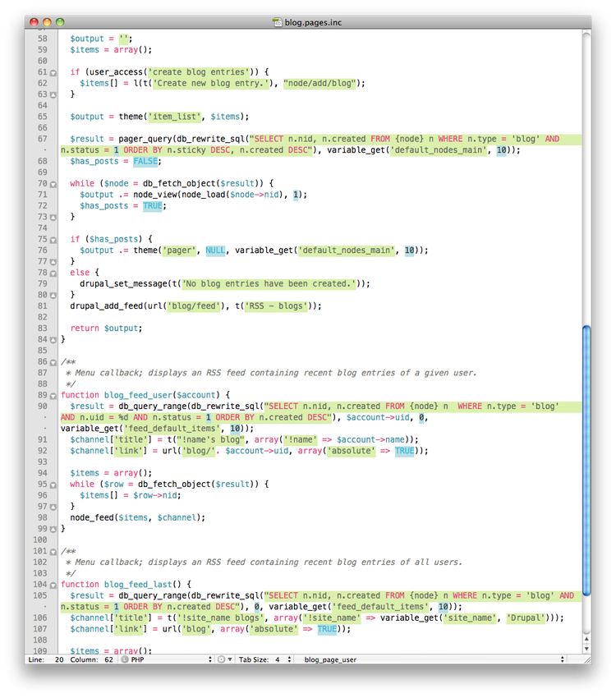Click the 'blog/feed' string on line 81
616x698 pixels.
[194, 305]
